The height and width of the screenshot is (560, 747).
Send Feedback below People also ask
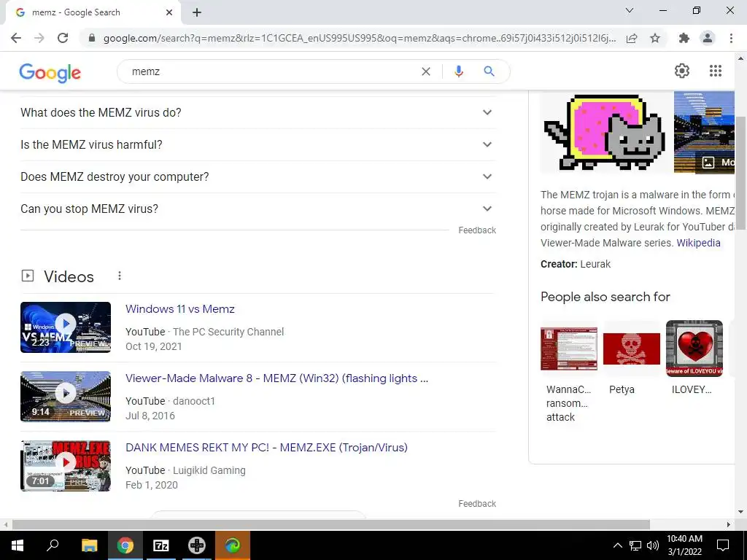coord(477,230)
